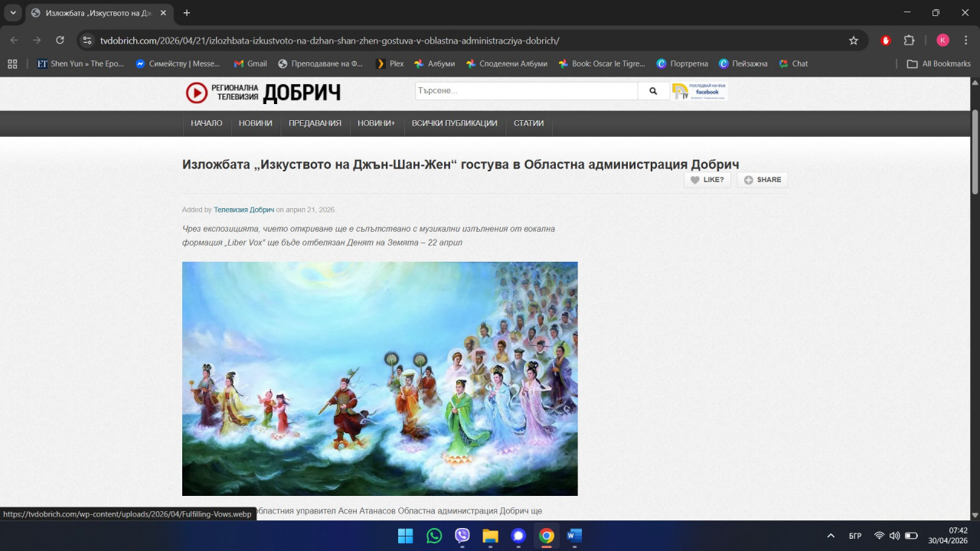Open the Wi-Fi network status icon
Viewport: 980px width, 551px height.
click(879, 536)
